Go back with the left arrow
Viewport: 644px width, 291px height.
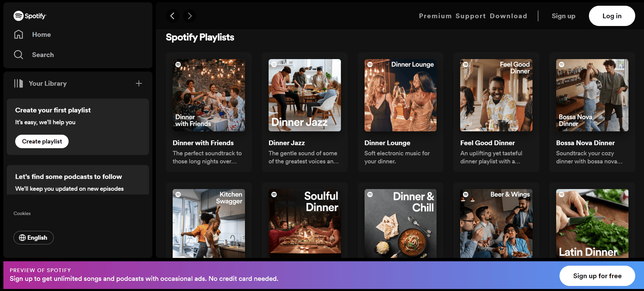[172, 16]
